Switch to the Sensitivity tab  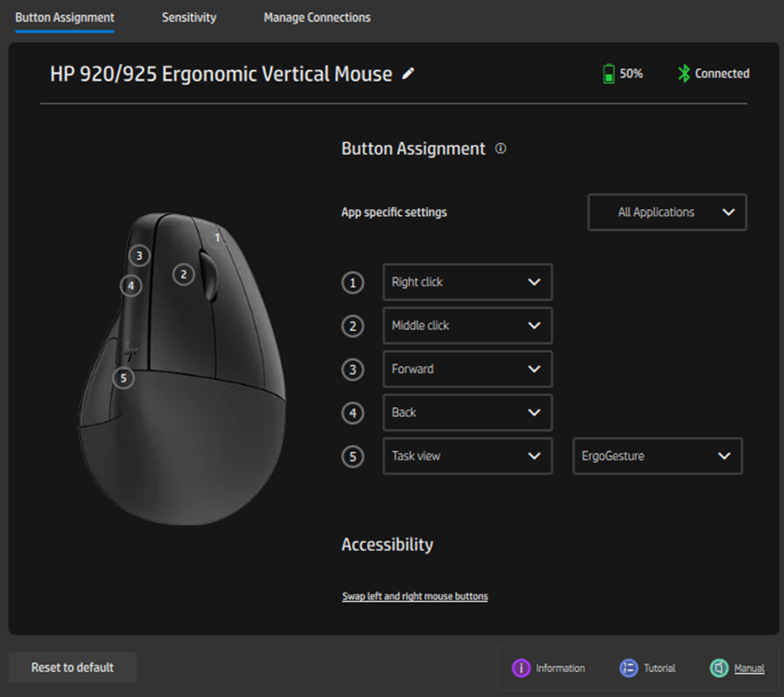pyautogui.click(x=189, y=18)
